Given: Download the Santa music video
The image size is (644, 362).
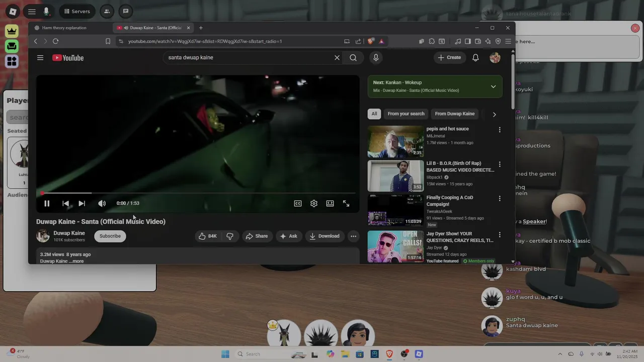Looking at the screenshot, I should [325, 236].
